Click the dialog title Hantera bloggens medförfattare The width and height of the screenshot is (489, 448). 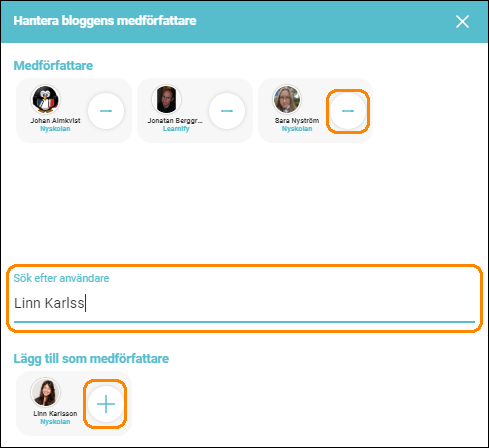[105, 21]
